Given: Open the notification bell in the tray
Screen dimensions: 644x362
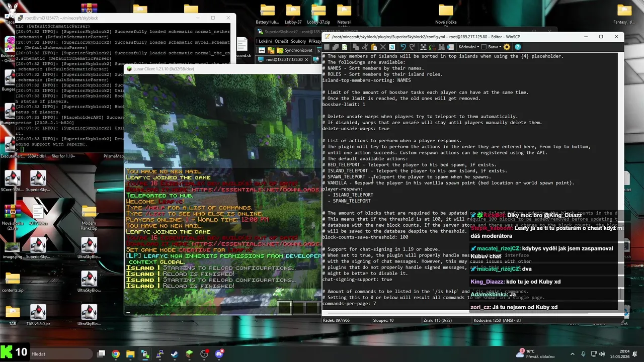Looking at the screenshot, I should [635, 354].
